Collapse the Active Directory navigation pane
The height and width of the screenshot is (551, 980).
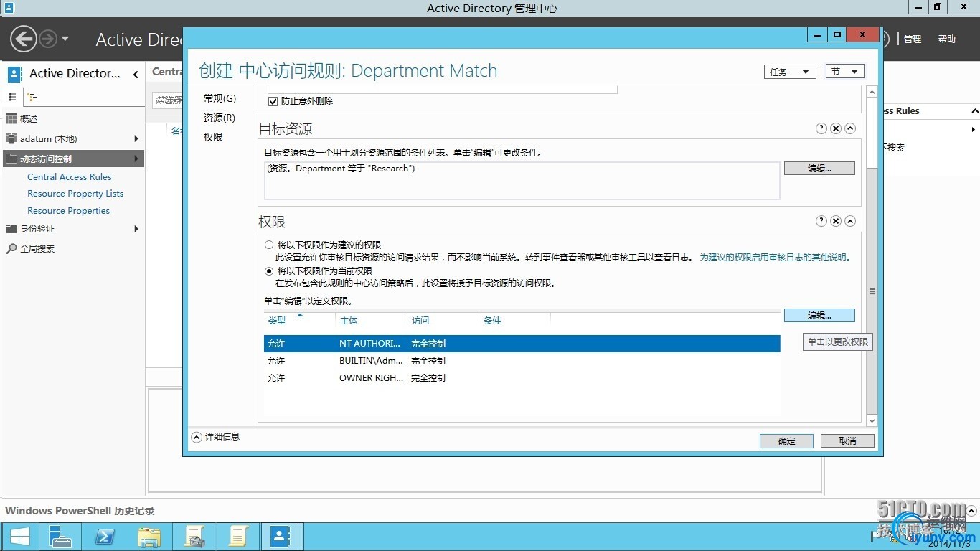[x=136, y=74]
